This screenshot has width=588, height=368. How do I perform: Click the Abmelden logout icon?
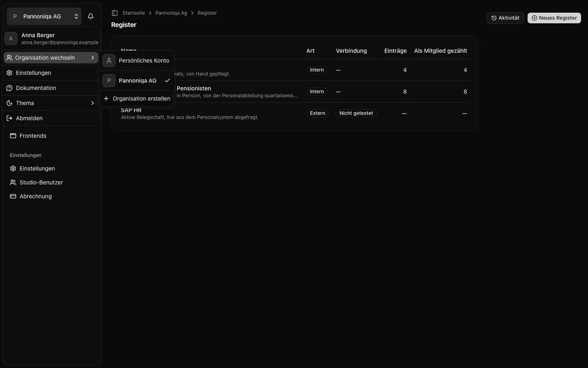[9, 118]
